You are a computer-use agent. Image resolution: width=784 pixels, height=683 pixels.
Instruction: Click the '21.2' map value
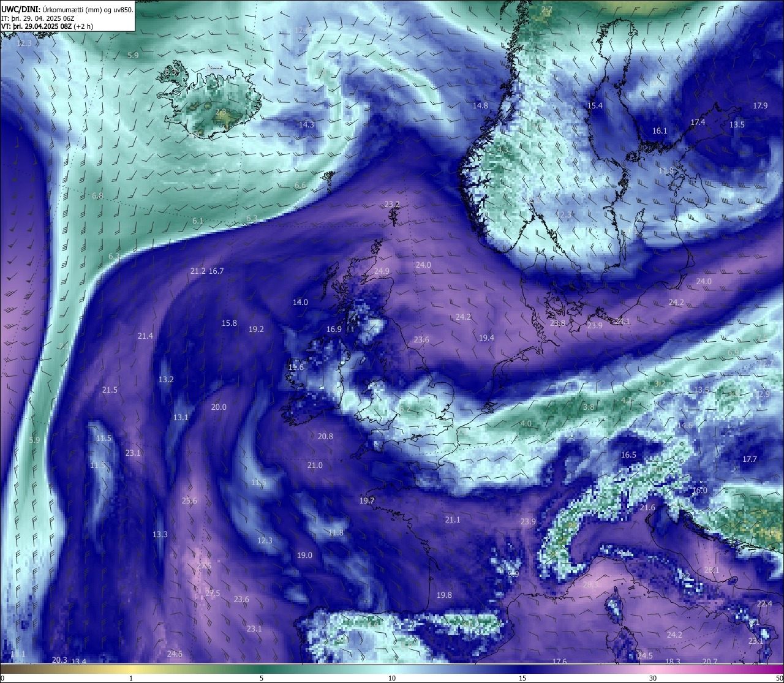(198, 271)
